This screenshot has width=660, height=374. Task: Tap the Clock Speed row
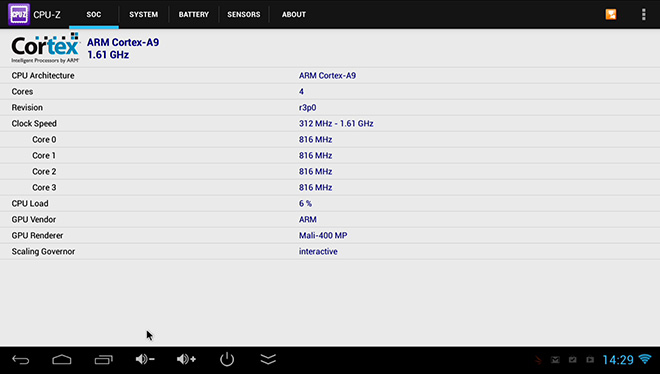(330, 124)
